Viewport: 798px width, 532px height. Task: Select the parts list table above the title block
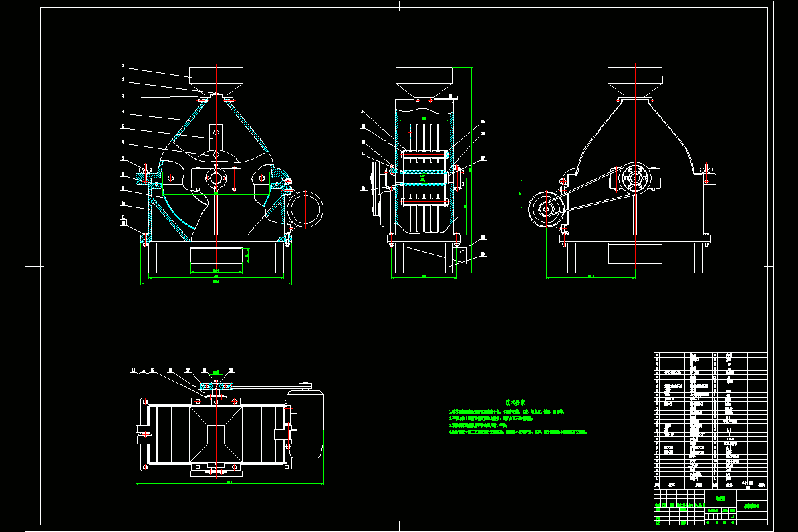711,420
